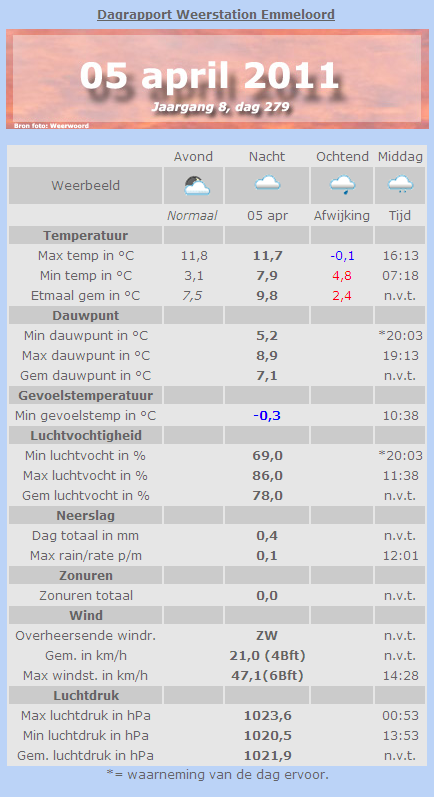Image resolution: width=434 pixels, height=797 pixels.
Task: Click the Weerbeeld row label
Action: (85, 186)
